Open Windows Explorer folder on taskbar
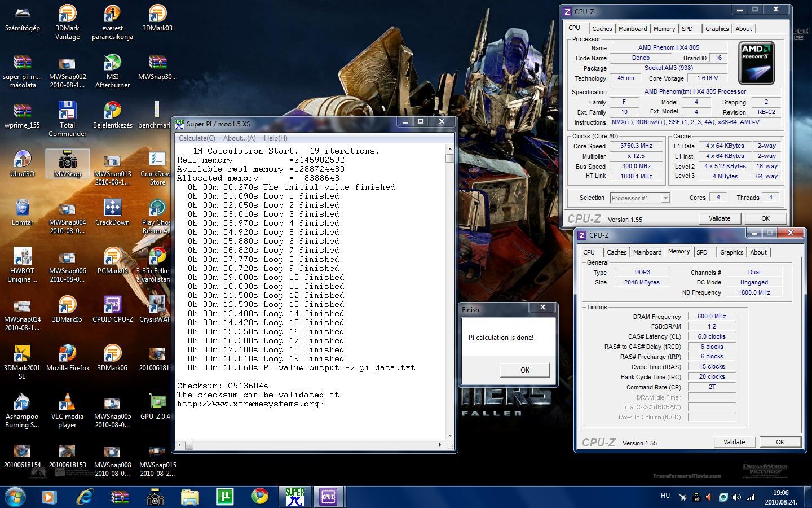The height and width of the screenshot is (508, 812). (190, 497)
